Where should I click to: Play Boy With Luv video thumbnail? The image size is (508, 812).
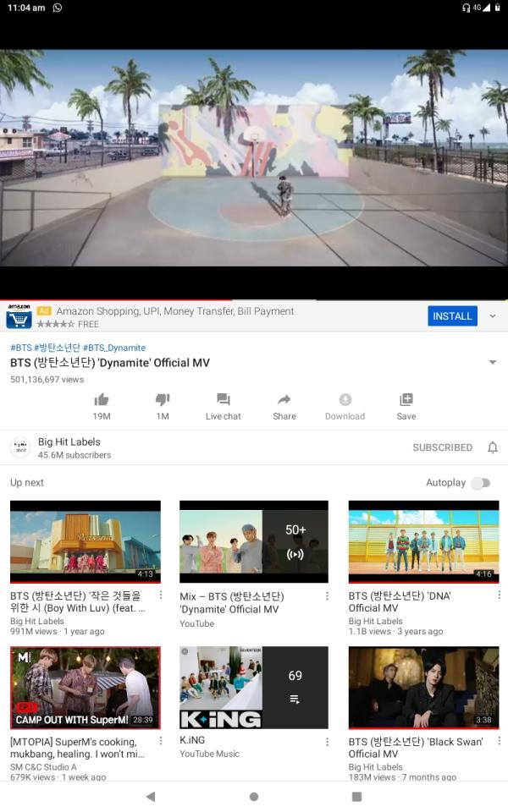(x=86, y=541)
